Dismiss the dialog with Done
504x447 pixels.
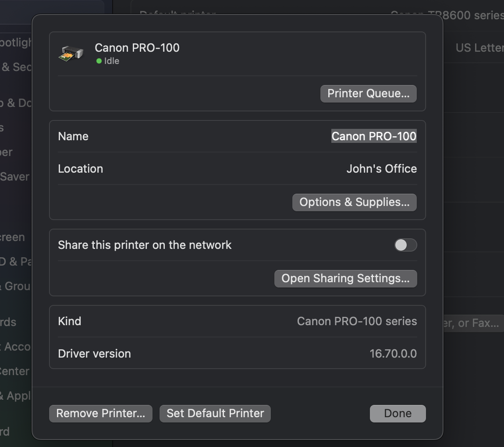coord(397,413)
